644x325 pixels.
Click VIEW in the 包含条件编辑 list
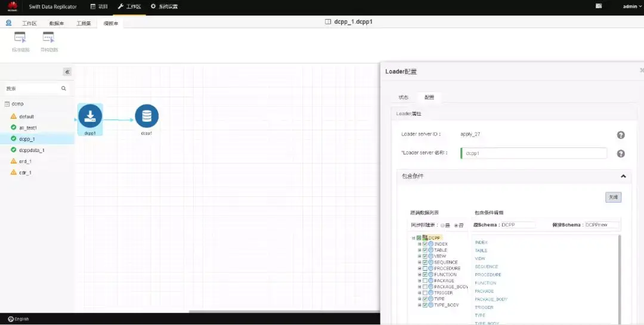(480, 258)
